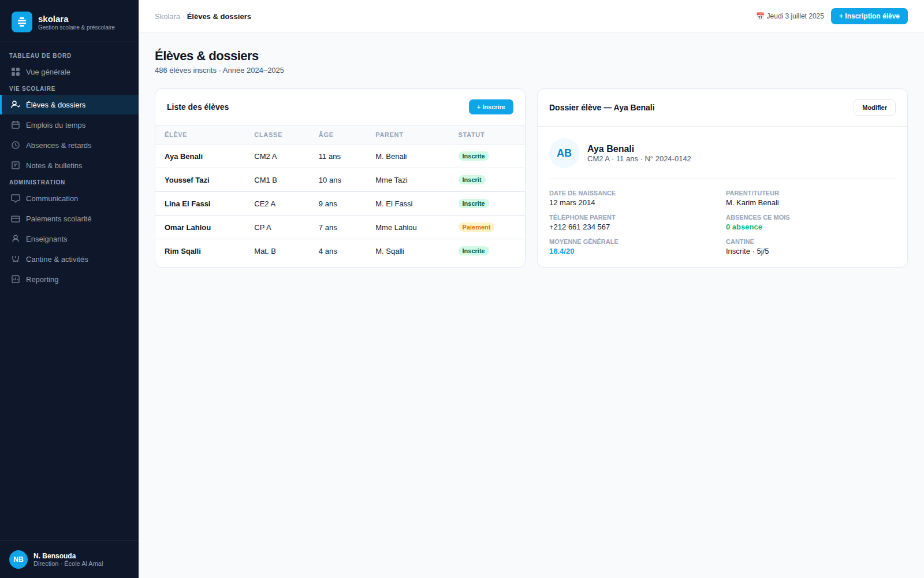924x578 pixels.
Task: Click the Emplois du temps calendar icon
Action: (x=16, y=125)
